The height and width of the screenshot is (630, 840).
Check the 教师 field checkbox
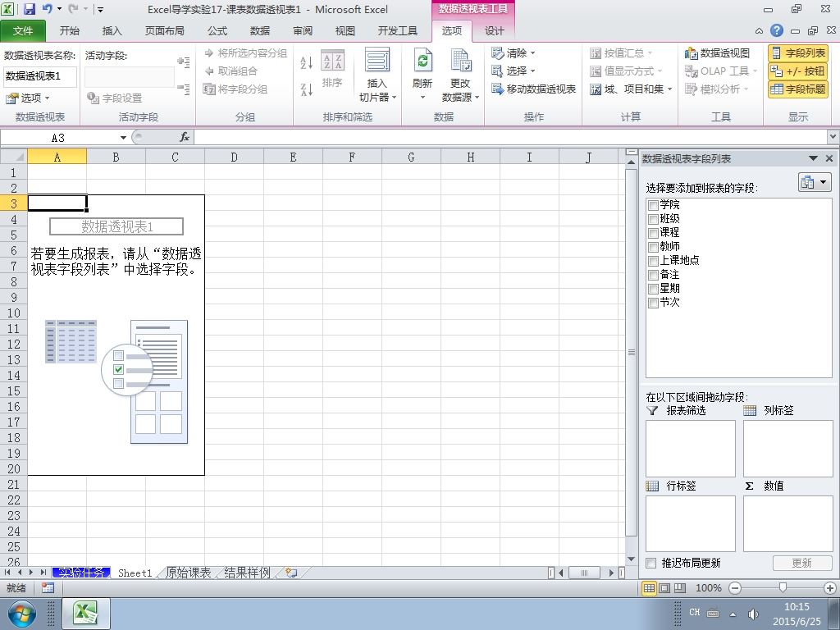pos(653,247)
